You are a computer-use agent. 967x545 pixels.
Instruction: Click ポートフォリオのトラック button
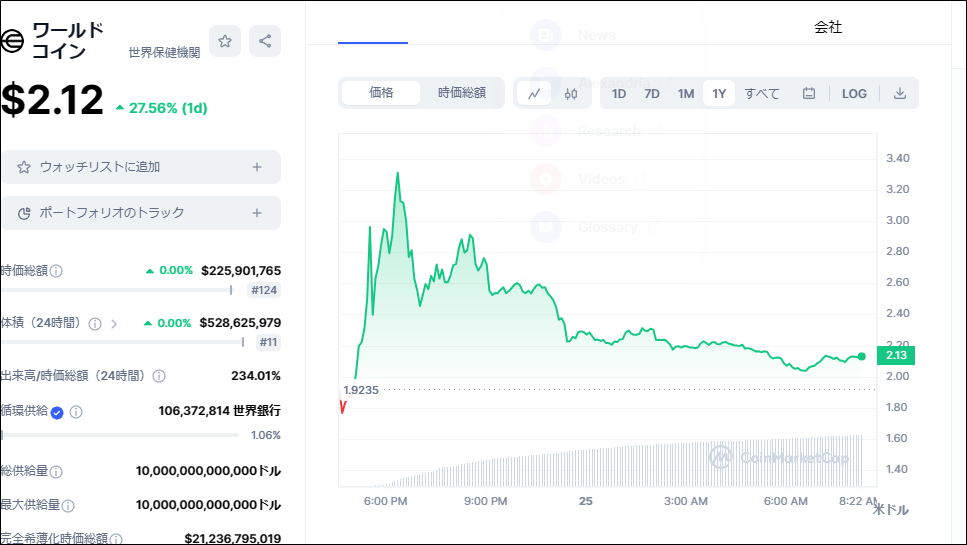coord(141,213)
